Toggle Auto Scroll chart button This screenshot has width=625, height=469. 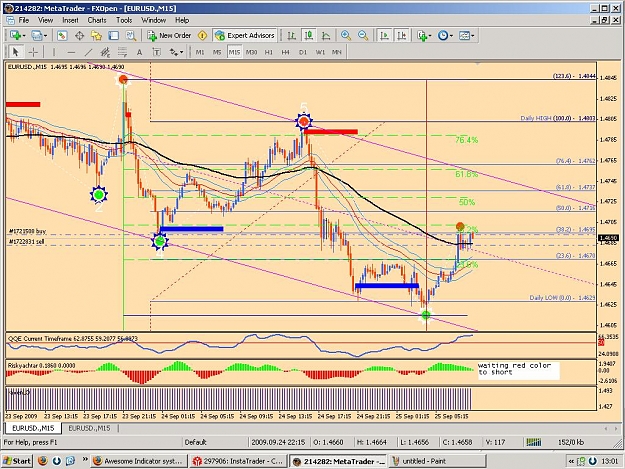point(384,35)
